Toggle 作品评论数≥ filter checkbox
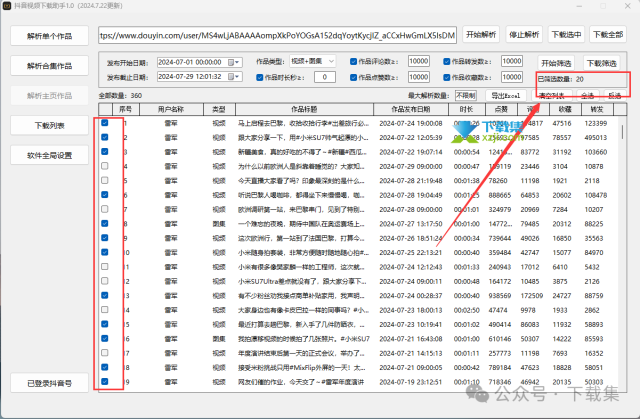 tap(353, 62)
